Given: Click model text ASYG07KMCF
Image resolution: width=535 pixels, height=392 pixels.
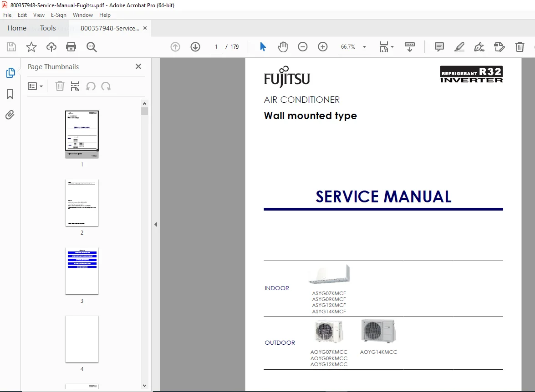Looking at the screenshot, I should (x=329, y=293).
